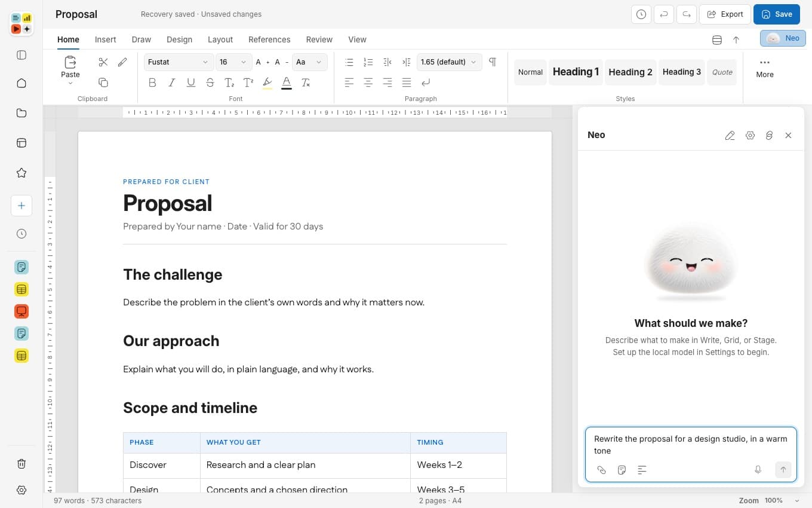The image size is (812, 508).
Task: Open the font size 16 dropdown
Action: click(233, 62)
